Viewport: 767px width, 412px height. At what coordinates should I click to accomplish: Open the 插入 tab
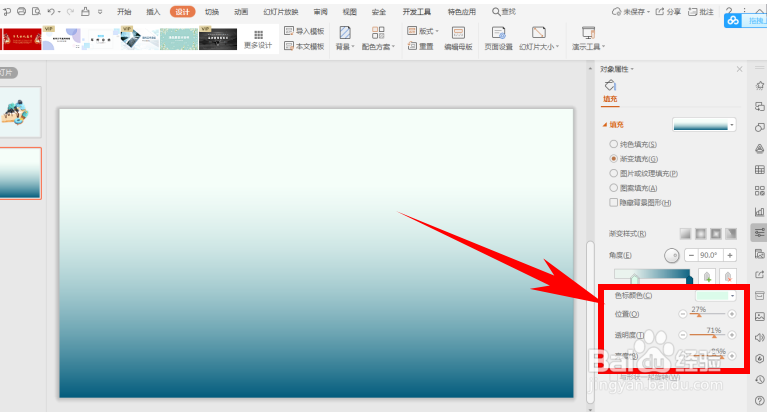point(153,12)
